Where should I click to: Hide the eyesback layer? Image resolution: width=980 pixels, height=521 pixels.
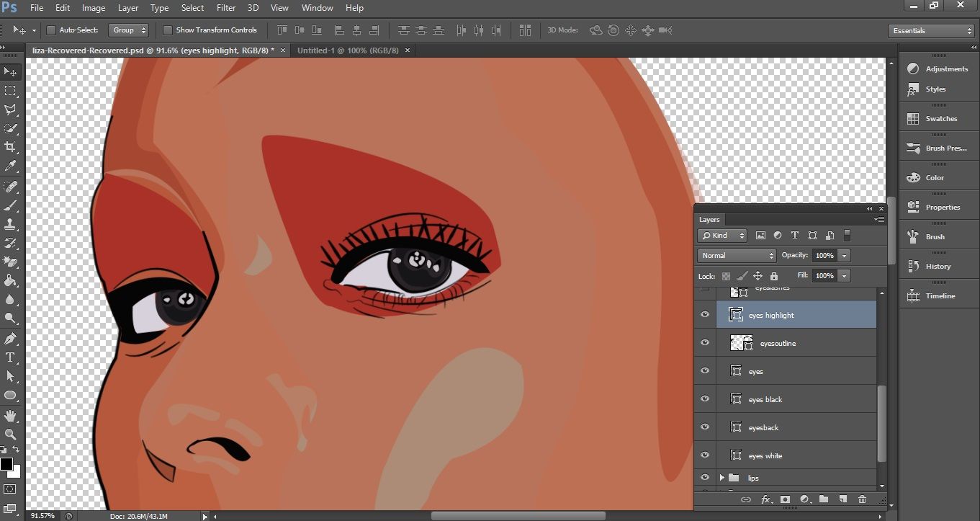point(705,427)
